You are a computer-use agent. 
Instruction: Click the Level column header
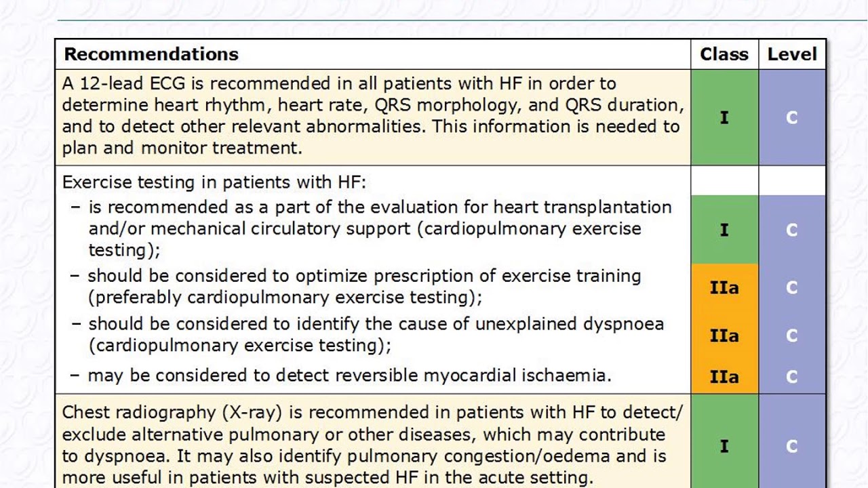click(792, 54)
